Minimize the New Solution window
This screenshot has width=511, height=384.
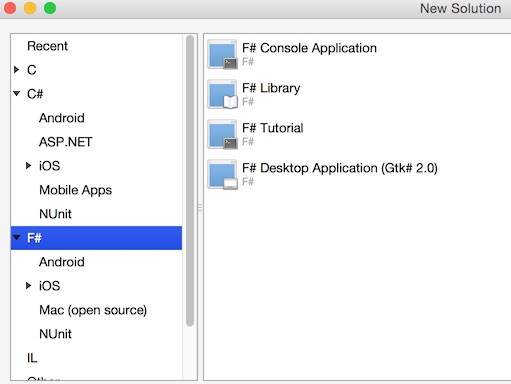[x=30, y=8]
